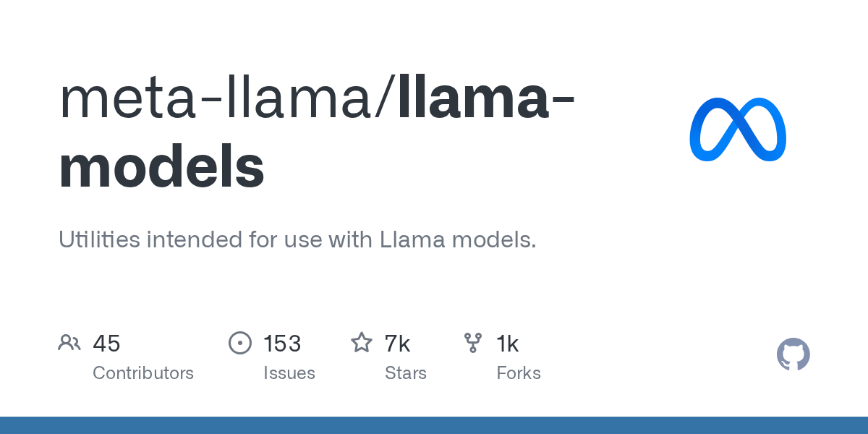Click the 153 issues count
This screenshot has height=434, width=868.
[282, 344]
